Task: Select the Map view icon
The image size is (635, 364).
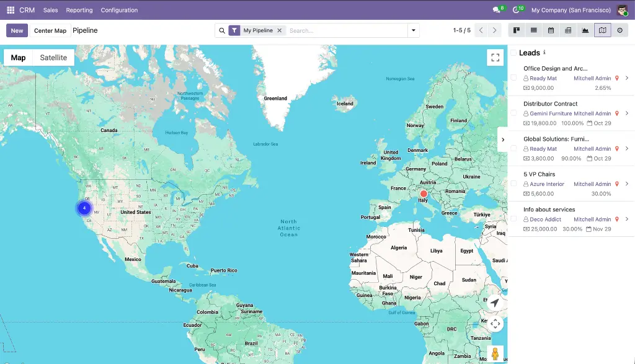Action: click(x=603, y=30)
